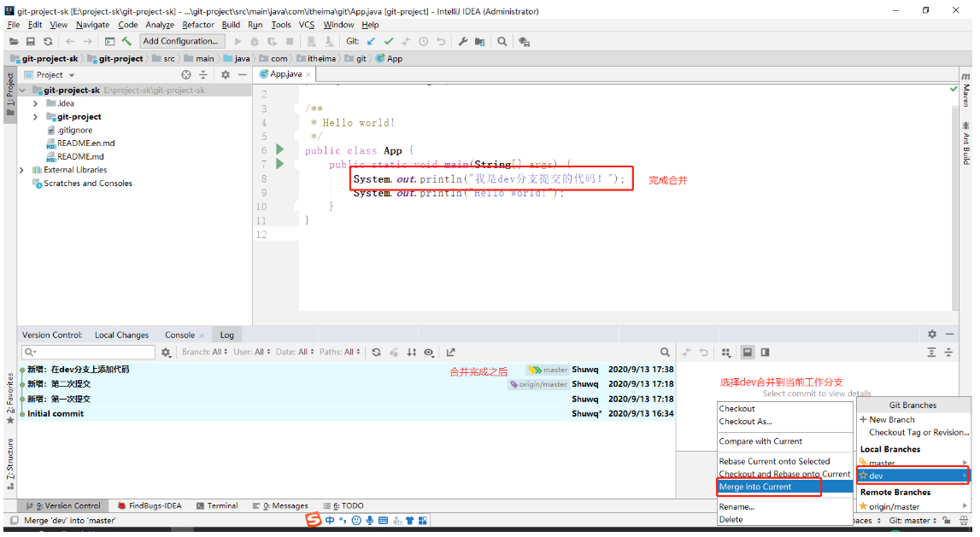
Task: Open the Project view selector dropdown
Action: 50,75
